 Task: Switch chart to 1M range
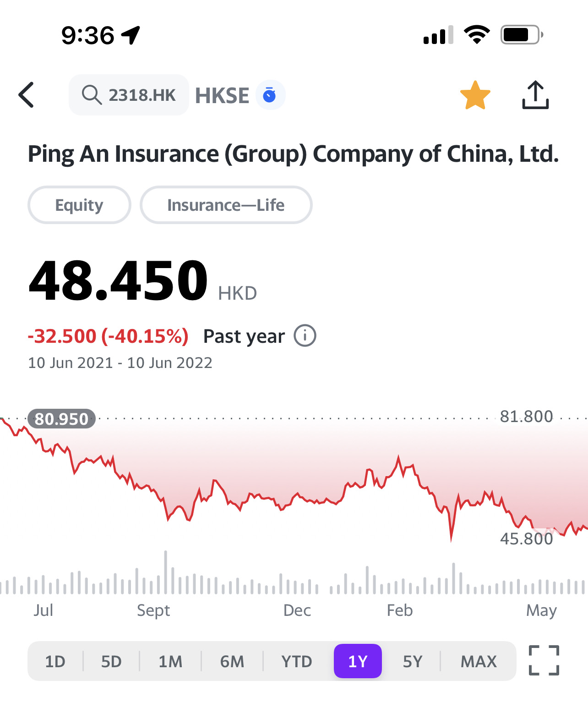pyautogui.click(x=170, y=661)
